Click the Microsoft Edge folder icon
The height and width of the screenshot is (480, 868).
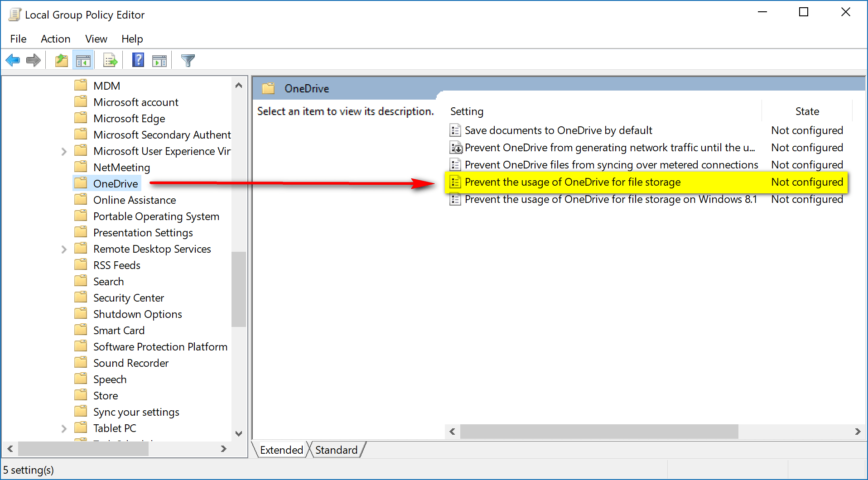pyautogui.click(x=81, y=118)
